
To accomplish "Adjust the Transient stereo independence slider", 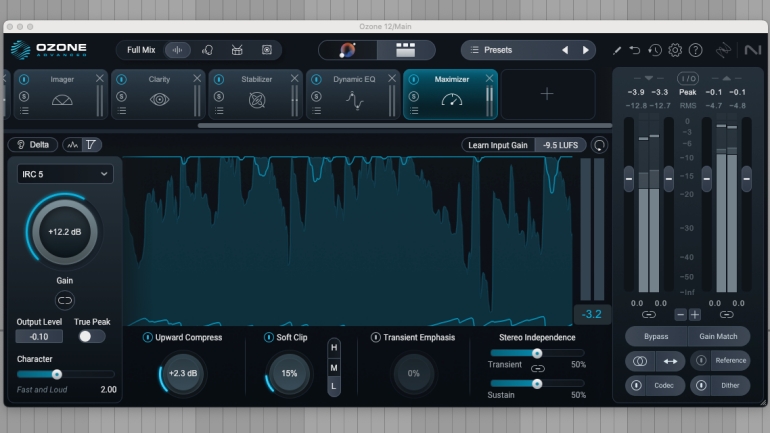I will pyautogui.click(x=537, y=353).
